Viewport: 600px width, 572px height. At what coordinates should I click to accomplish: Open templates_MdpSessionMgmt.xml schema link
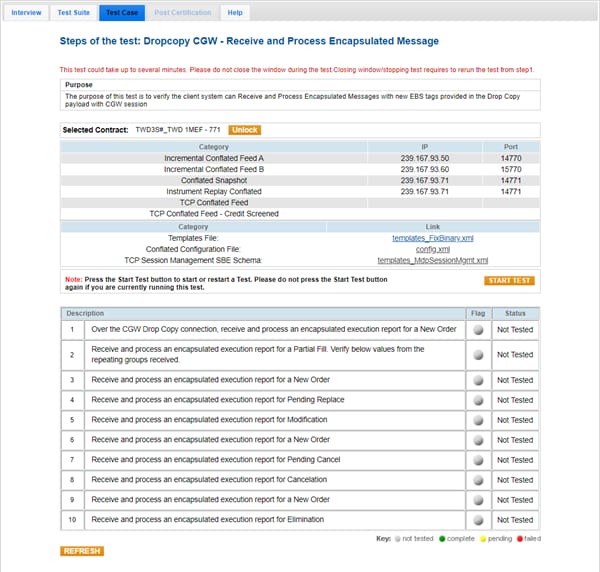coord(432,260)
